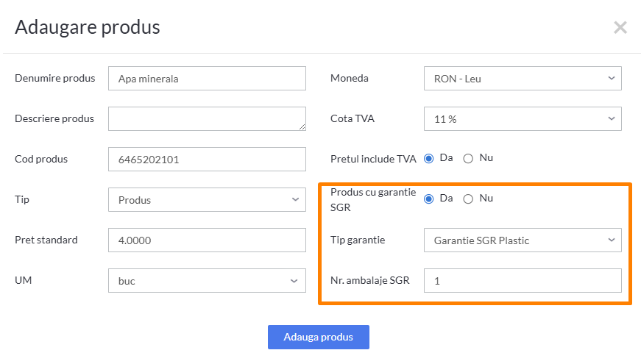Open the Tip dropdown
641x364 pixels.
click(x=207, y=200)
